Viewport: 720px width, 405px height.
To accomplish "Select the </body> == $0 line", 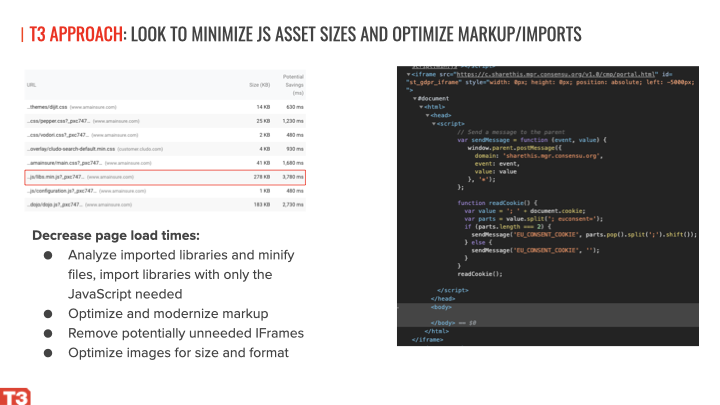I will (x=453, y=323).
